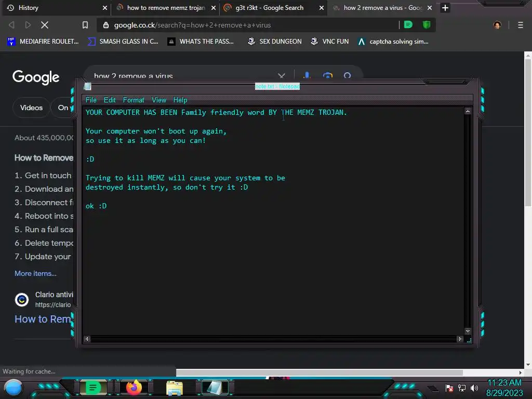Open green chat app in taskbar

point(93,388)
